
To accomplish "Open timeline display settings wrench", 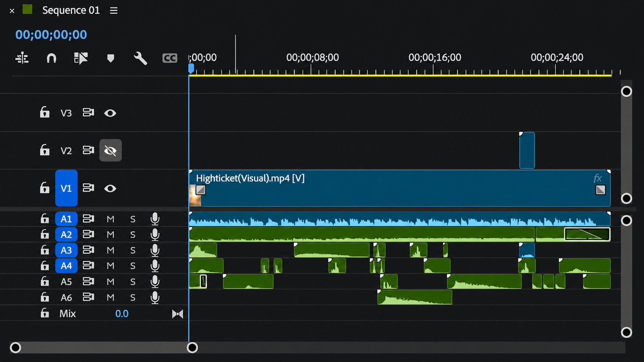I will coord(140,58).
